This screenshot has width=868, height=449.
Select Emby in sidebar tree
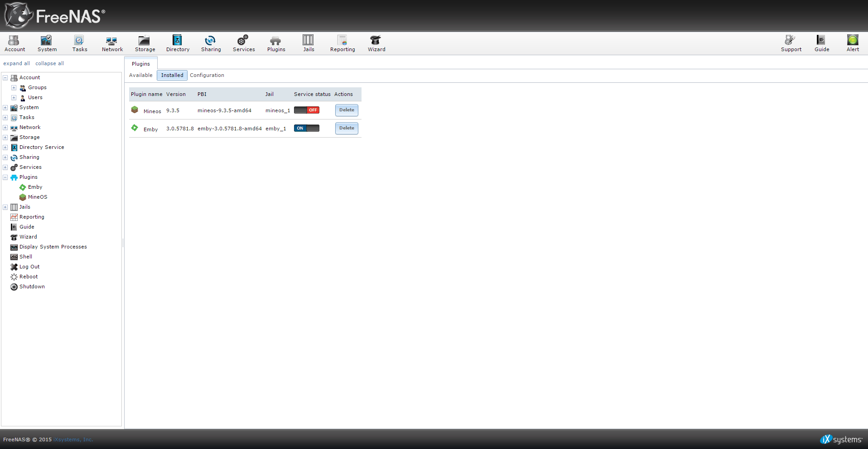click(x=35, y=187)
